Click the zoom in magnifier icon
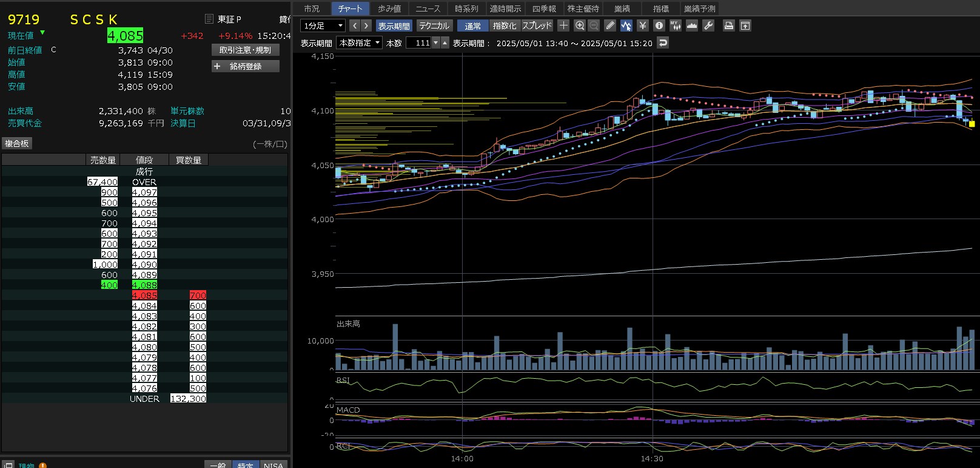Viewport: 980px width, 468px height. tap(580, 25)
